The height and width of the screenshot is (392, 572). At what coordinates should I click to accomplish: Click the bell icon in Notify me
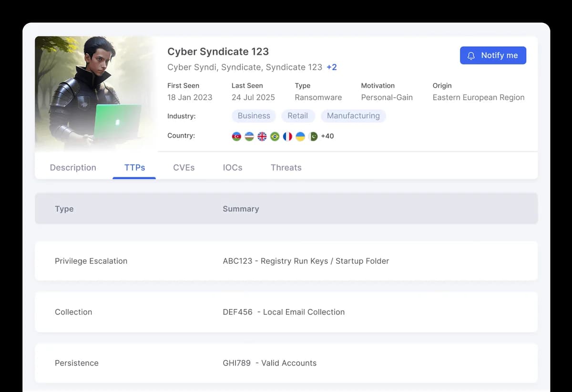471,55
